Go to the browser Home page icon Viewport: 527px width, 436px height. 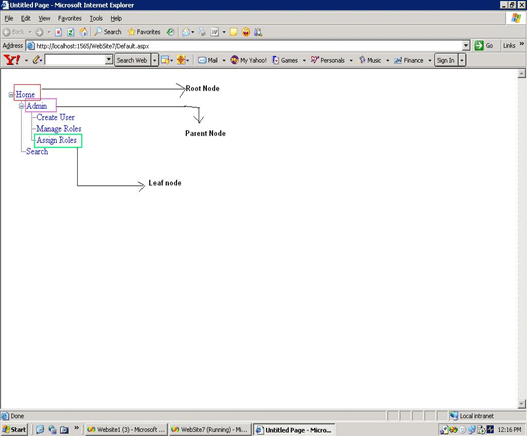click(x=83, y=32)
